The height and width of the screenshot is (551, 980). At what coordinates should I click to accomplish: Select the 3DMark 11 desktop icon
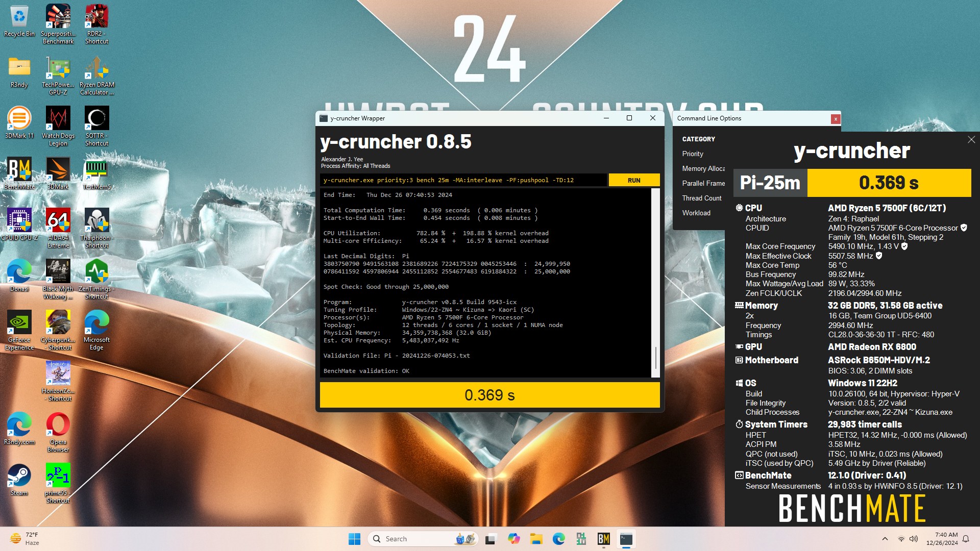pos(19,123)
